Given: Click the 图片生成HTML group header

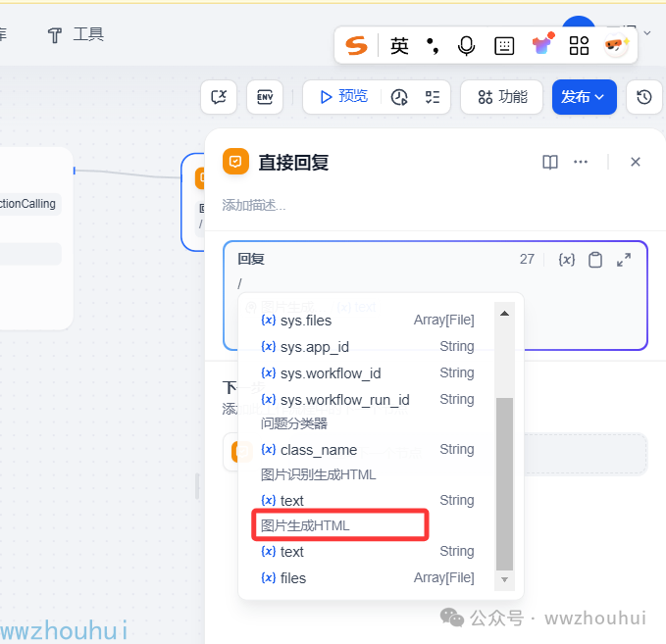Looking at the screenshot, I should [x=305, y=525].
